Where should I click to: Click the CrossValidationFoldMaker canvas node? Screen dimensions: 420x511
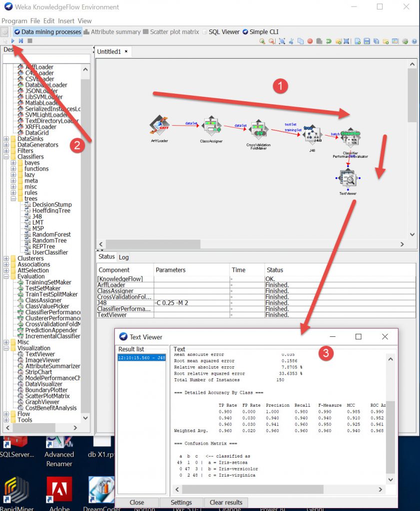pyautogui.click(x=258, y=129)
